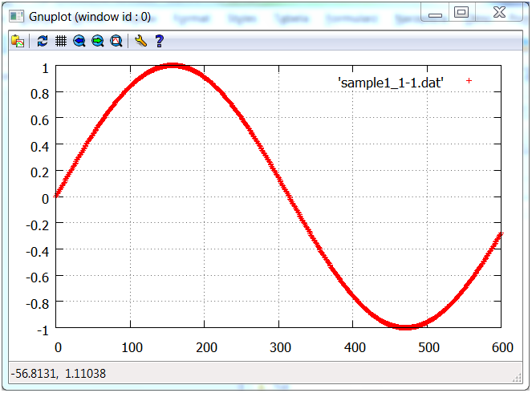The width and height of the screenshot is (532, 393).
Task: Toggle the 'sample1_1-1.dat' legend entry
Action: tap(391, 82)
